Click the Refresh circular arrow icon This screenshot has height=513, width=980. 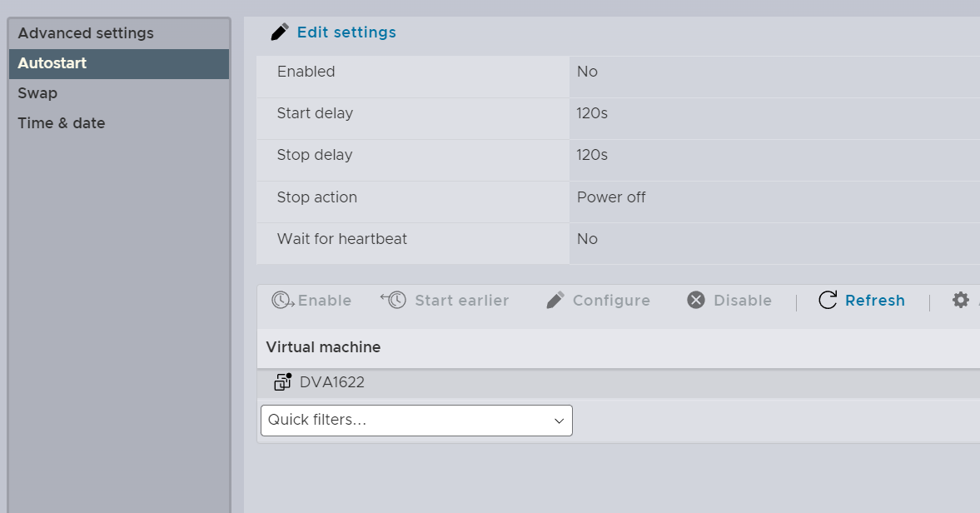pos(827,300)
